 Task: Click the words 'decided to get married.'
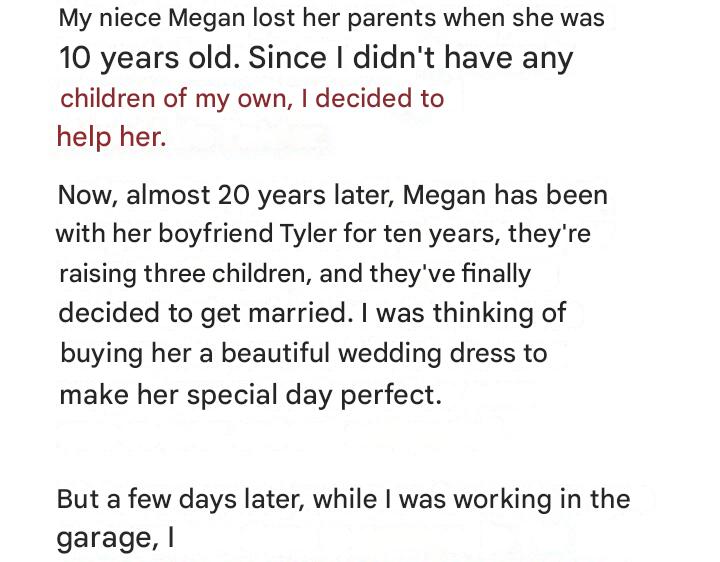[206, 314]
